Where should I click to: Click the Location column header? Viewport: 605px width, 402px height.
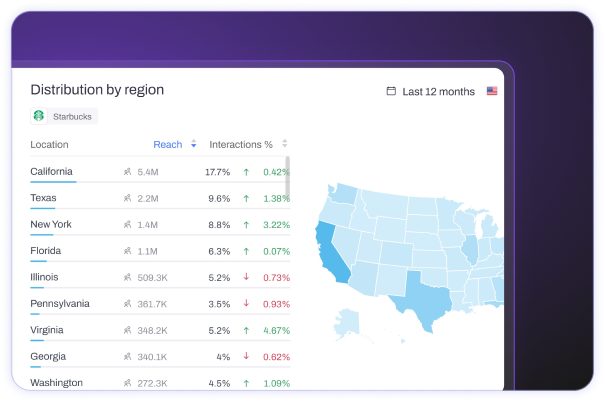click(x=49, y=144)
